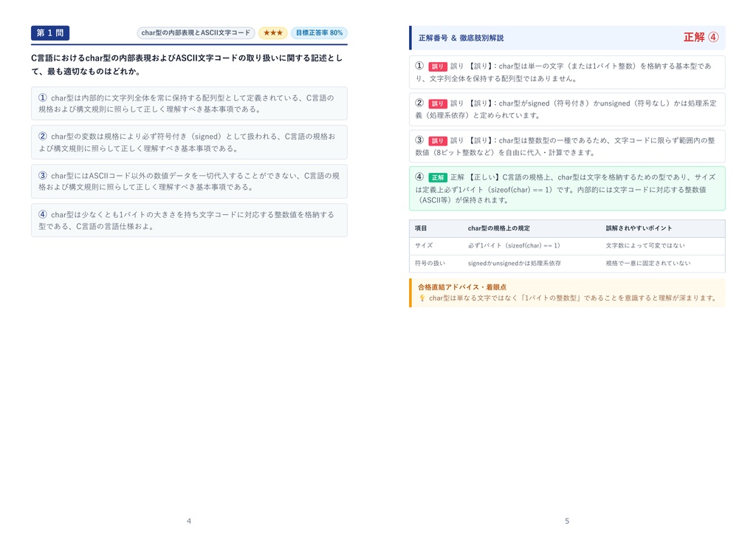Click the char型の内部表現とASCII文字コード topic tag

(x=196, y=33)
